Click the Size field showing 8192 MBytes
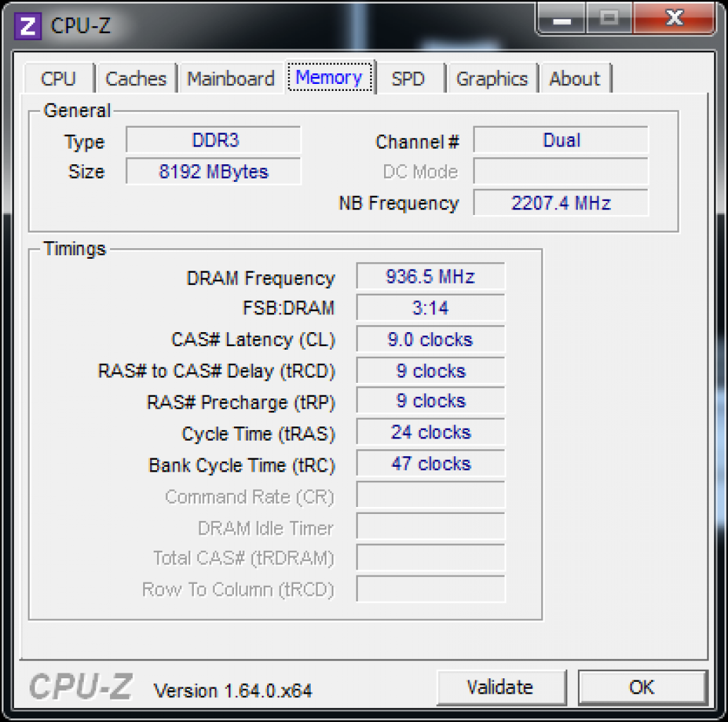This screenshot has height=722, width=728. [x=214, y=171]
